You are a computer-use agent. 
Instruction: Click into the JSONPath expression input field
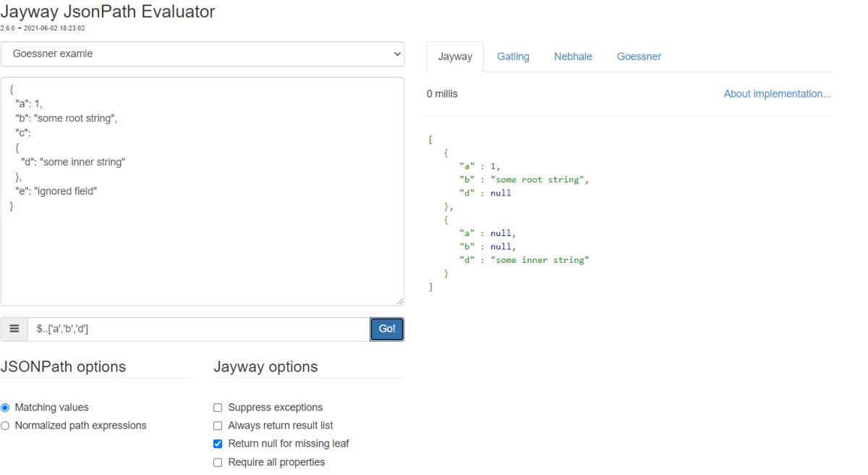tap(199, 329)
